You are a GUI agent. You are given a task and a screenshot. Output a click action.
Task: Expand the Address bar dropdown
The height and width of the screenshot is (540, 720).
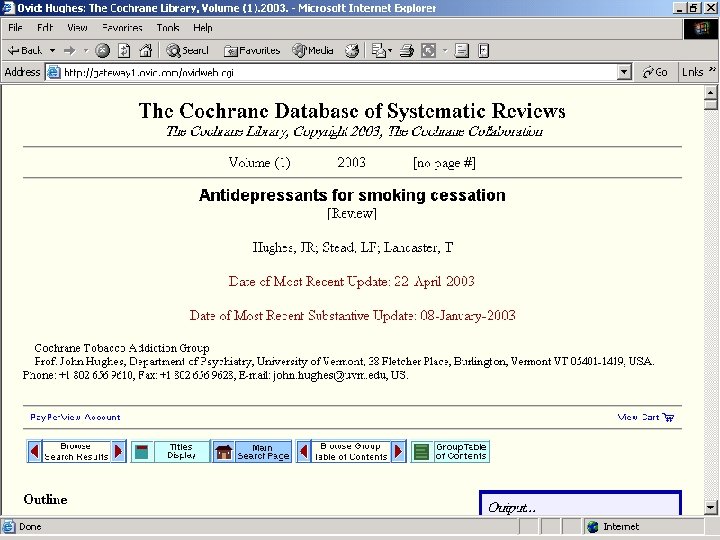624,72
